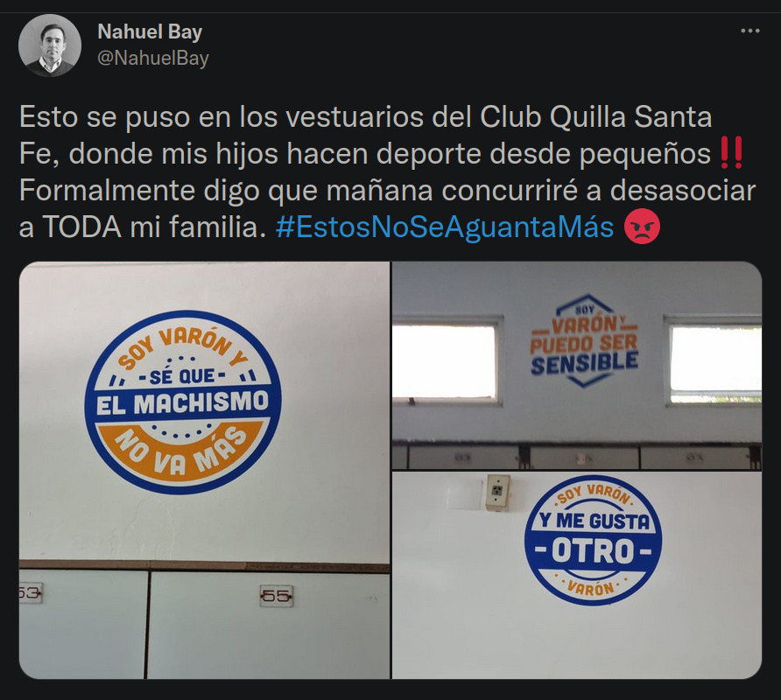The height and width of the screenshot is (700, 781).
Task: Click the blue 'SENSIBLE' word on the wall
Action: [585, 363]
